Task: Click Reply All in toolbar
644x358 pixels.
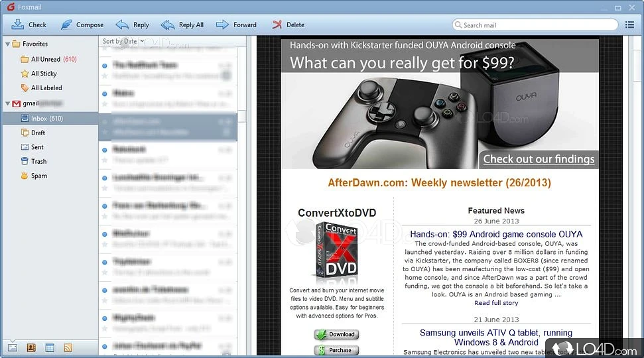Action: pos(182,25)
